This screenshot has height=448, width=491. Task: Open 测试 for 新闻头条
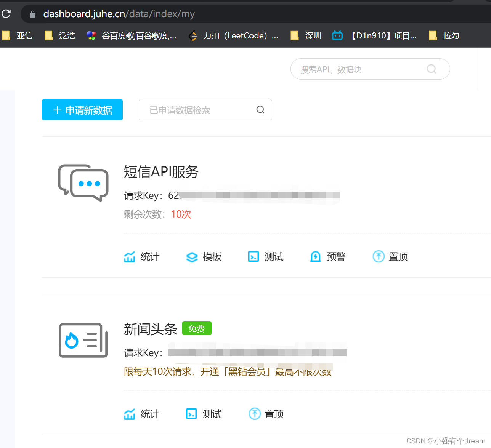(204, 414)
